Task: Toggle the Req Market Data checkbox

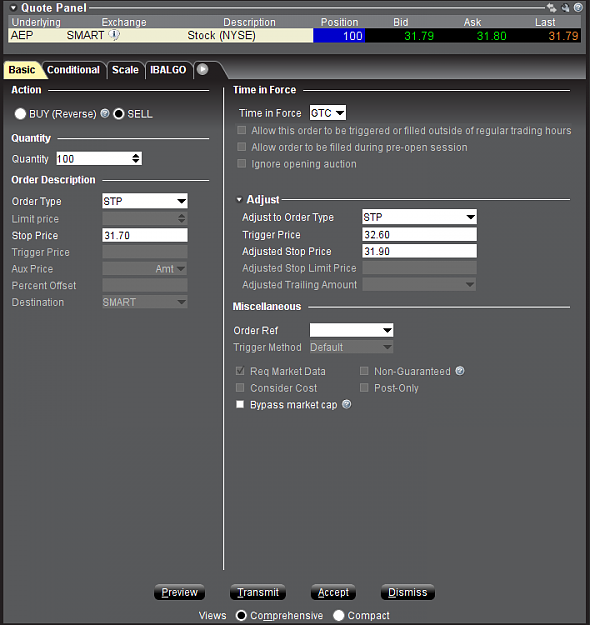Action: pyautogui.click(x=240, y=371)
